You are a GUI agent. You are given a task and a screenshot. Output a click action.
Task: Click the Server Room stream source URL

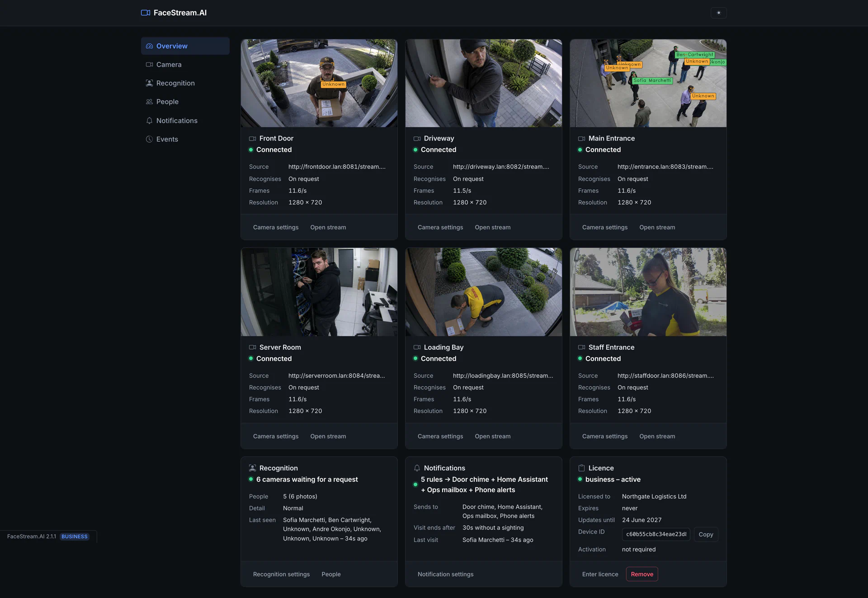coord(337,376)
